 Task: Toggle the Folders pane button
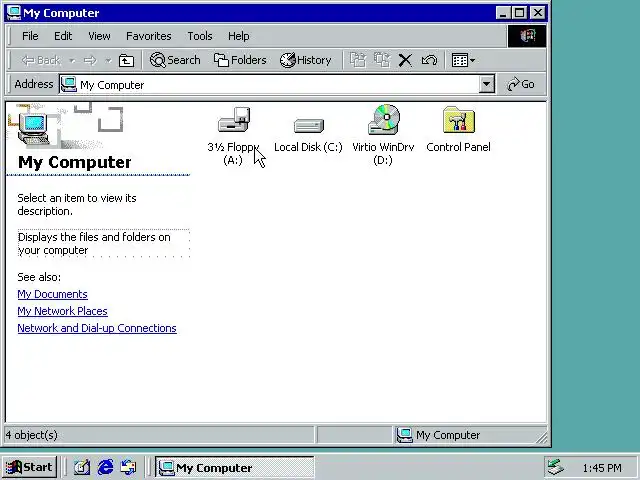coord(240,60)
